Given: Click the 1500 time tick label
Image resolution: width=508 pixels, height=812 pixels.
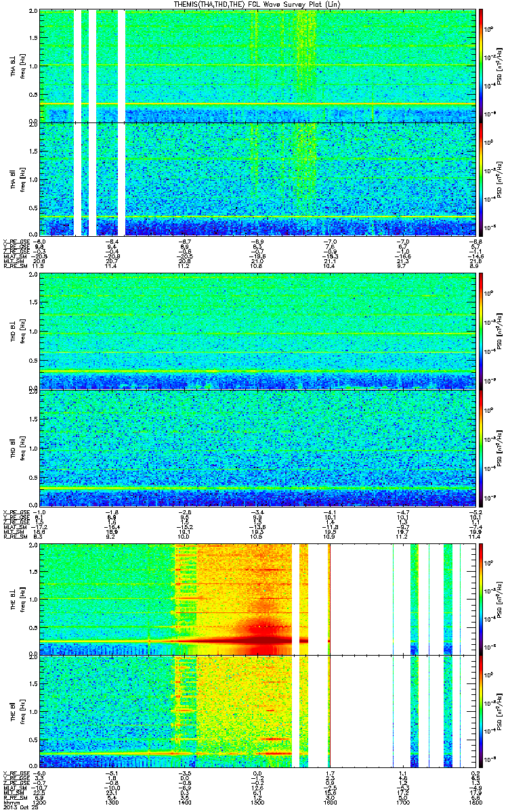Looking at the screenshot, I should pos(257,801).
